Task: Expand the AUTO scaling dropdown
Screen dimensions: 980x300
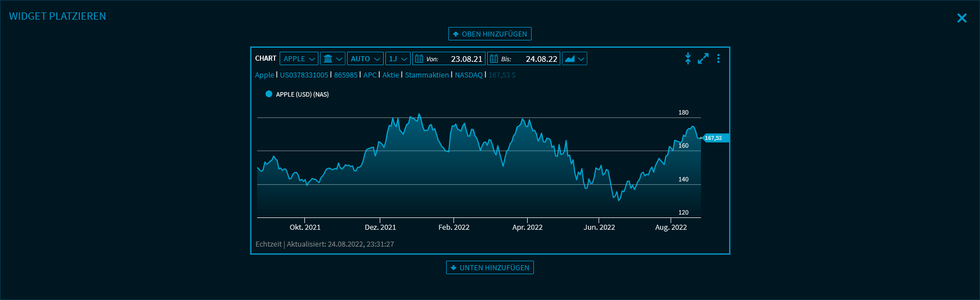Action: pyautogui.click(x=365, y=59)
